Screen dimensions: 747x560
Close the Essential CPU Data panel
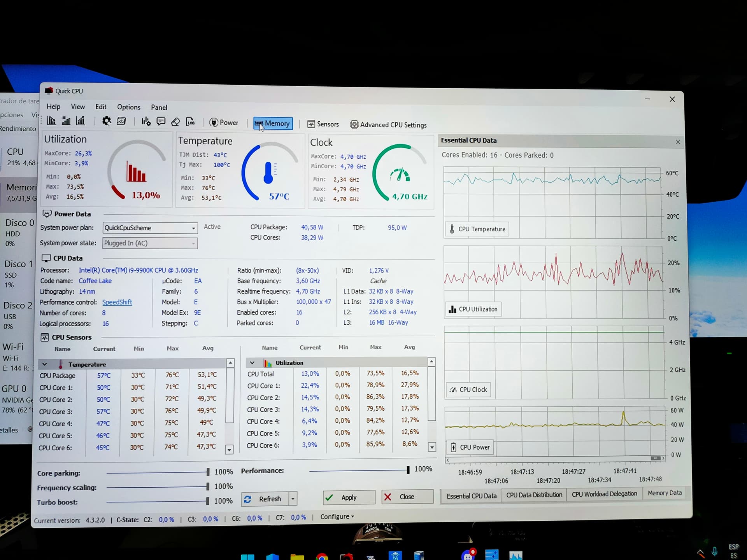click(678, 142)
